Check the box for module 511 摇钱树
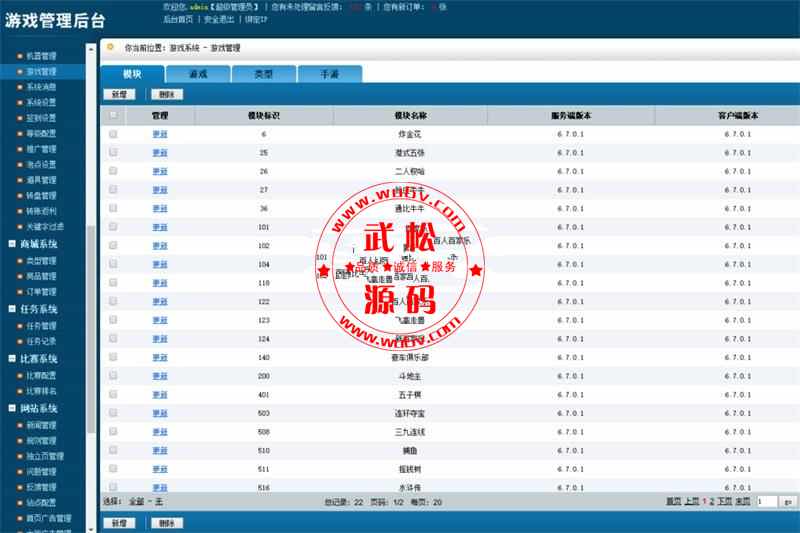The width and height of the screenshot is (800, 533). point(113,469)
